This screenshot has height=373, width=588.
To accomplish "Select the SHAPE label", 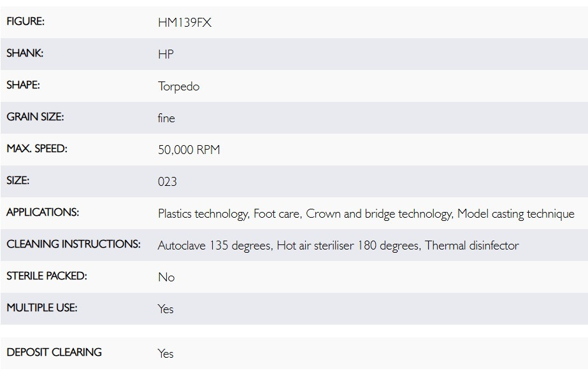I will (x=23, y=85).
